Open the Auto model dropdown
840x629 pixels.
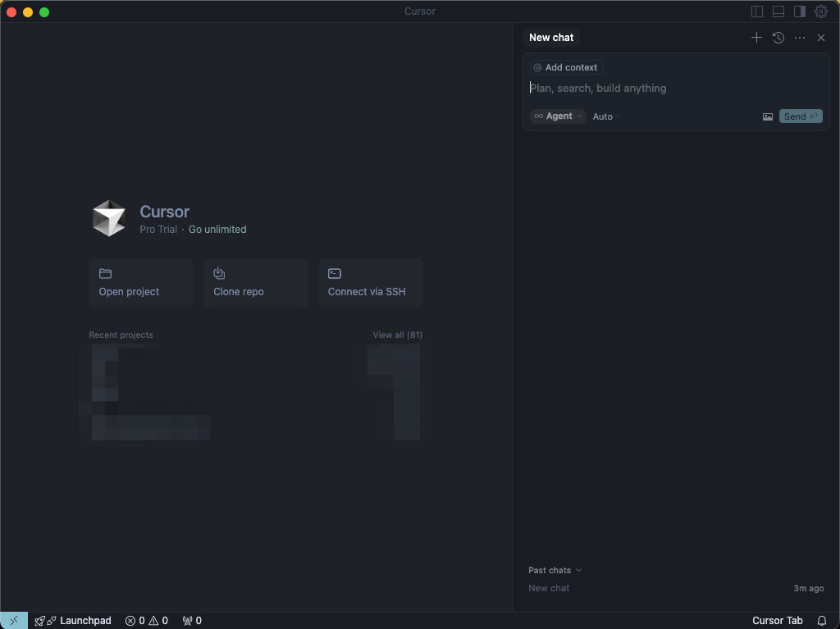coord(606,116)
